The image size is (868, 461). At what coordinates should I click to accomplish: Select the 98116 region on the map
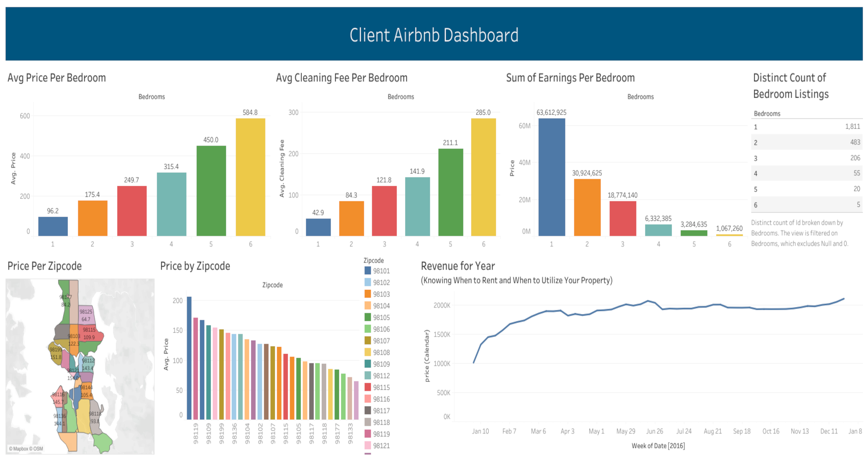59,396
